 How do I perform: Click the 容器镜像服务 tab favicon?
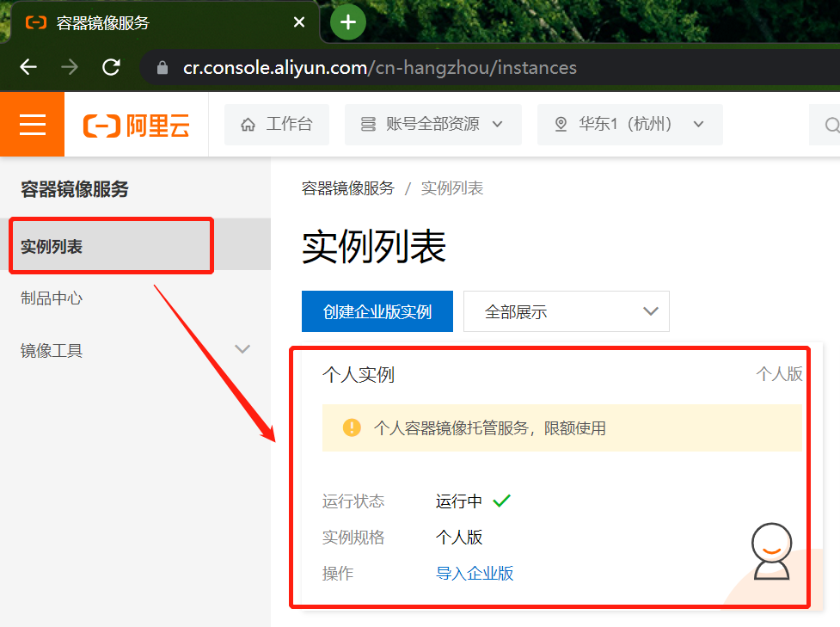(36, 22)
